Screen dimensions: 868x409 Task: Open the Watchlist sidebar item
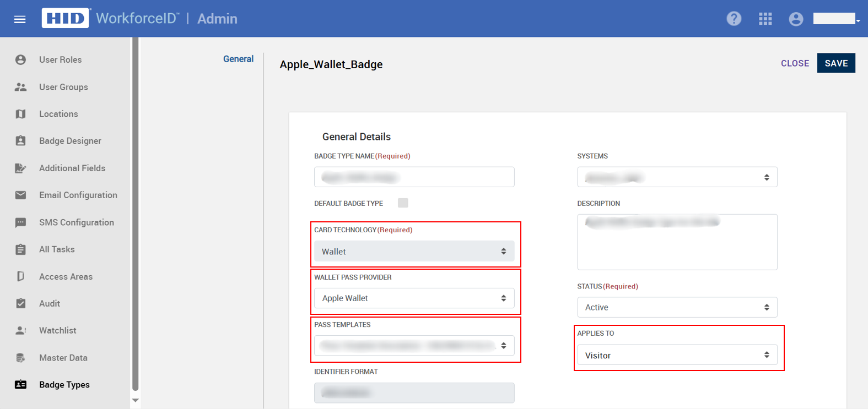point(57,330)
